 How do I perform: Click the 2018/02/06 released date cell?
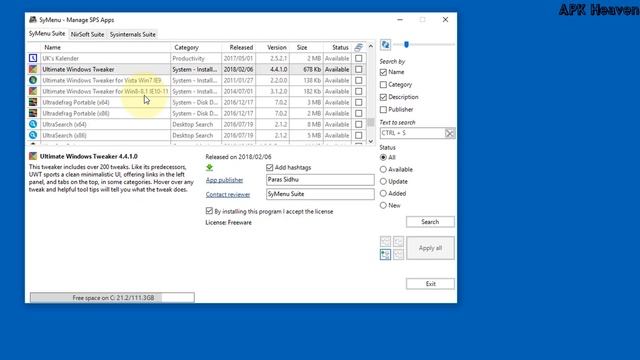pyautogui.click(x=238, y=69)
